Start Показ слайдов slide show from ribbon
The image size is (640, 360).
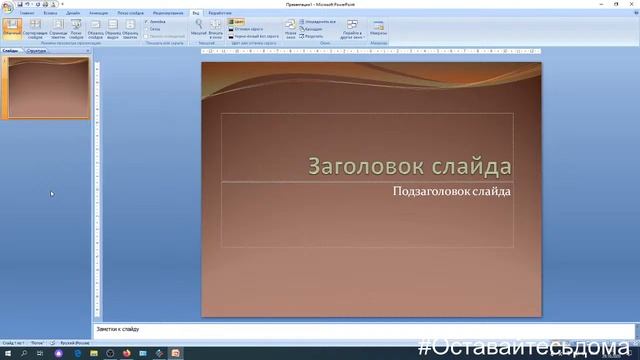tap(76, 29)
